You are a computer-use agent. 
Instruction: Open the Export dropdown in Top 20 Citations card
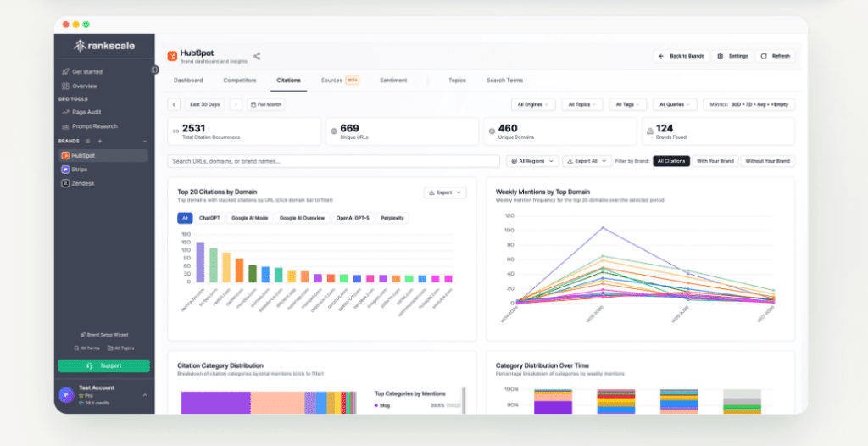[x=445, y=192]
